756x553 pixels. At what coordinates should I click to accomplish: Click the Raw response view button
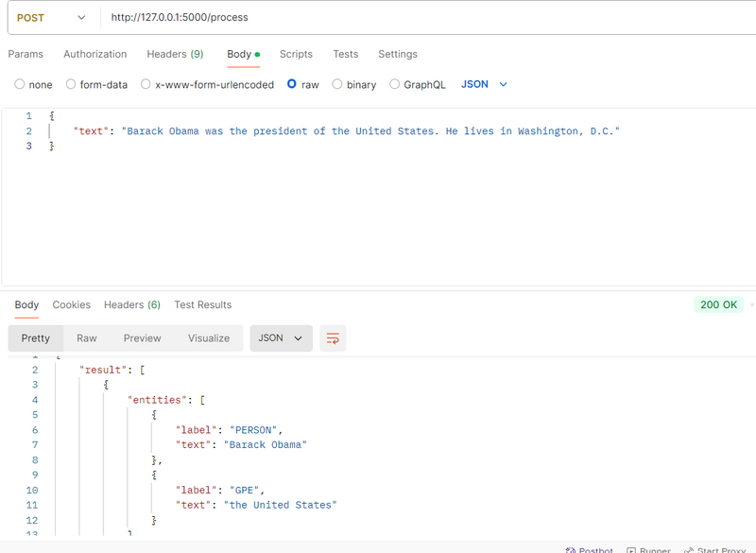[87, 338]
